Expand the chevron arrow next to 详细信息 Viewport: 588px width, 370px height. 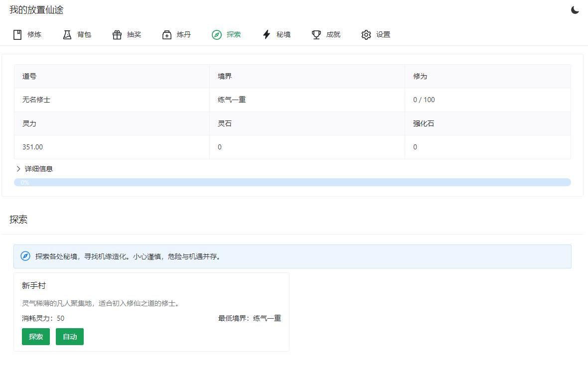point(18,169)
